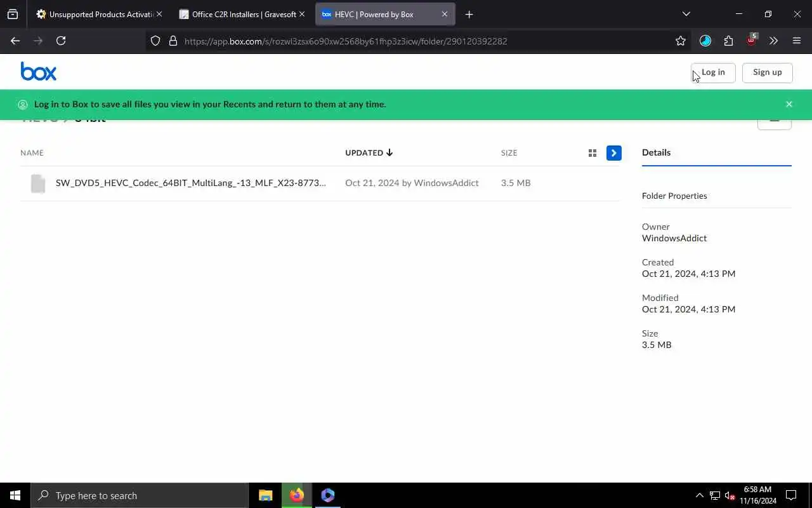812x508 pixels.
Task: Open the muted volume tray icon
Action: [730, 495]
